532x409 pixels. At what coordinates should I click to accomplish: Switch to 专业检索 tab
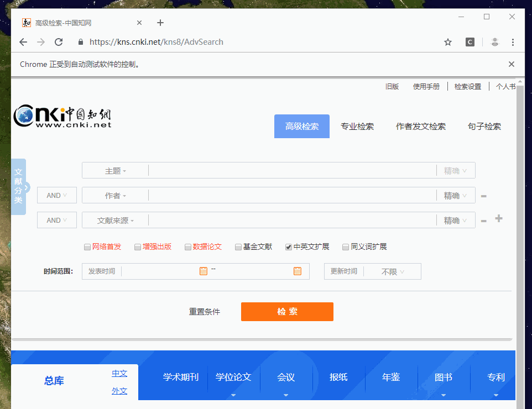357,127
